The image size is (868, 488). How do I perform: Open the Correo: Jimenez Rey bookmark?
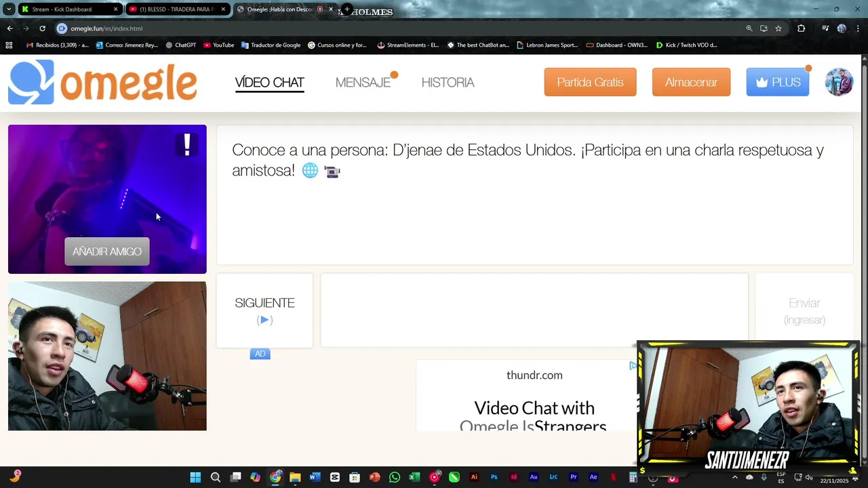coord(127,45)
